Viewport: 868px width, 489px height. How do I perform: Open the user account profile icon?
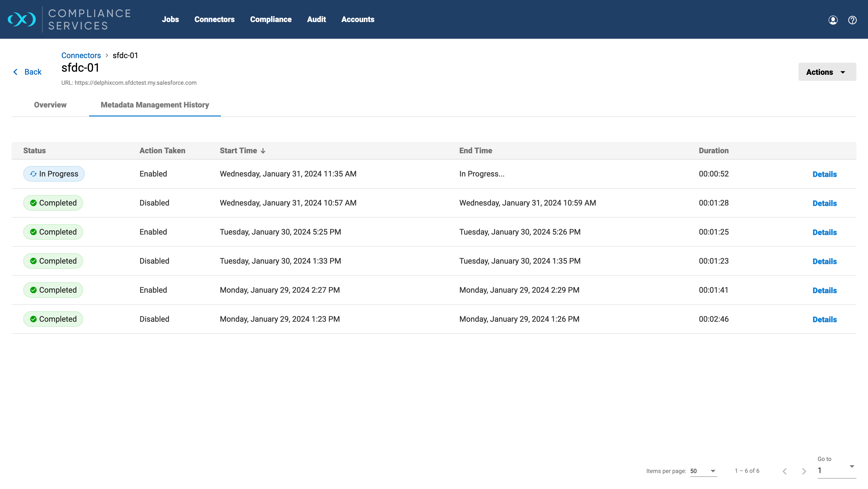coord(833,20)
